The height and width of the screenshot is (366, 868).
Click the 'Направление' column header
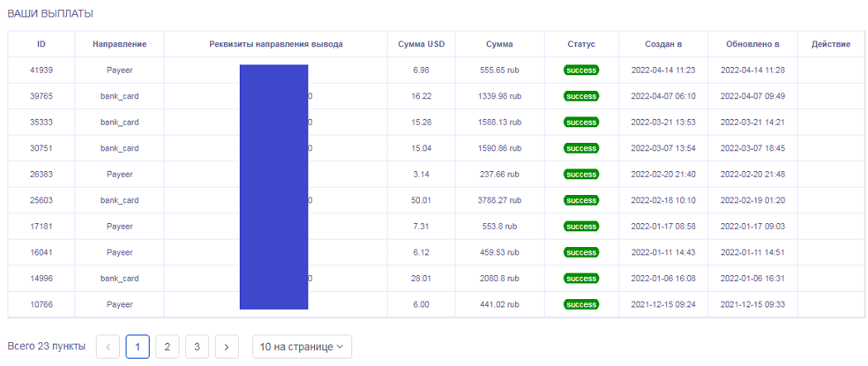(x=120, y=45)
